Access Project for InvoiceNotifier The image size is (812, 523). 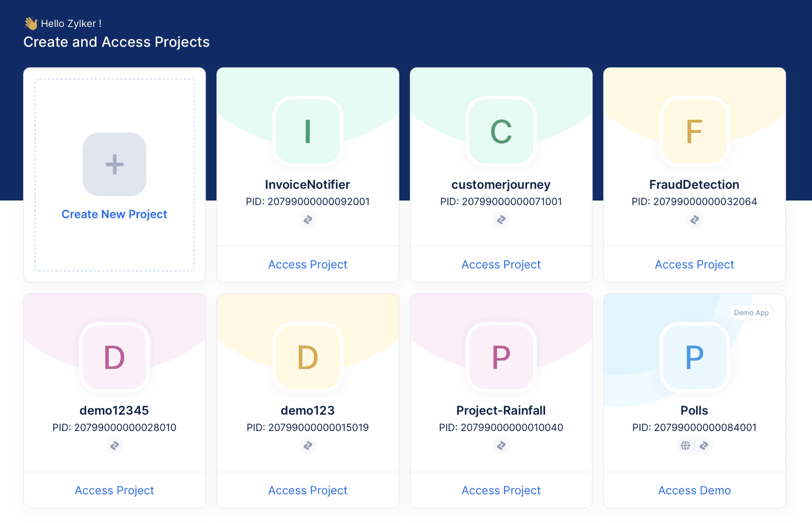(308, 264)
